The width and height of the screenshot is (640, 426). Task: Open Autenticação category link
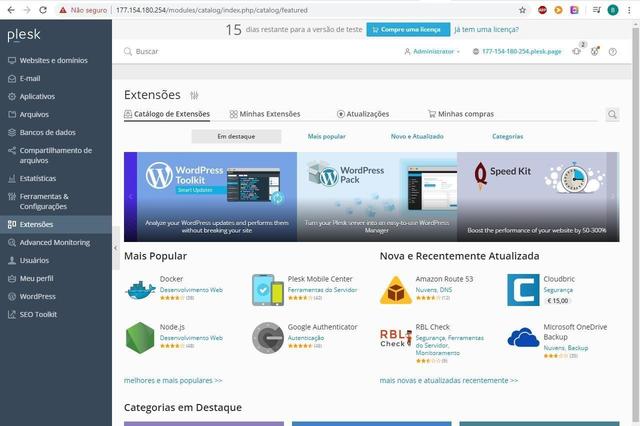coord(306,338)
